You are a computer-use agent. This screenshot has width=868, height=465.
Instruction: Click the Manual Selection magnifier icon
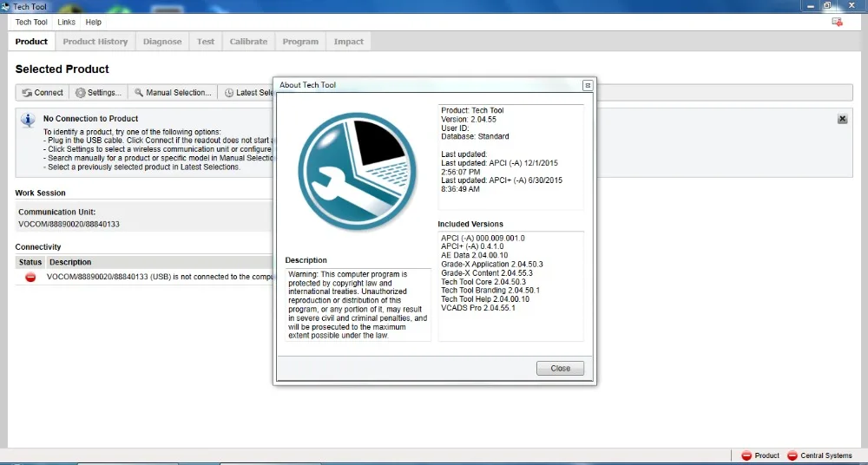139,93
